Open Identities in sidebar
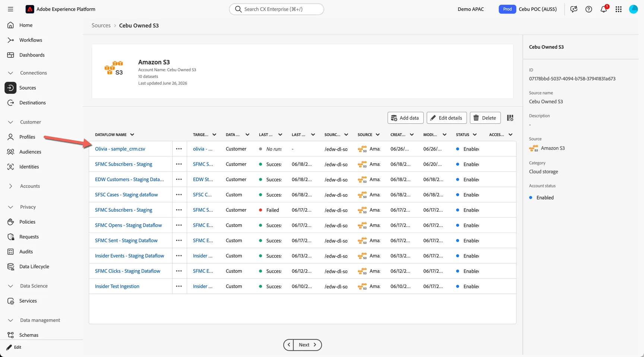Image resolution: width=644 pixels, height=357 pixels. tap(29, 167)
